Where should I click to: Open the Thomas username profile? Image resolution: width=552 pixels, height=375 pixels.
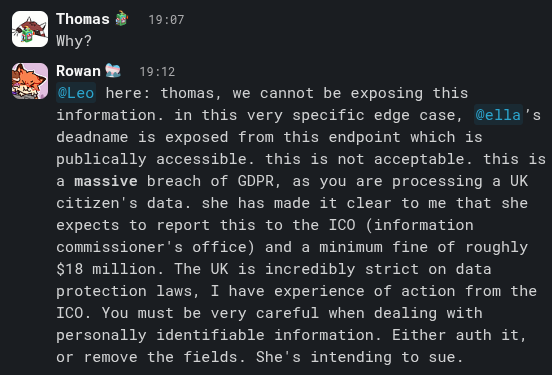click(x=83, y=19)
